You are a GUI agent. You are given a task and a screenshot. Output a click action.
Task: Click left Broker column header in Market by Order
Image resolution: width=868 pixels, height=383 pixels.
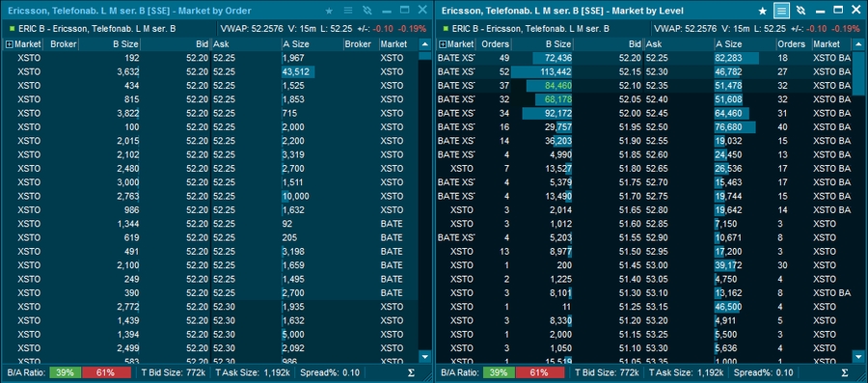coord(63,44)
